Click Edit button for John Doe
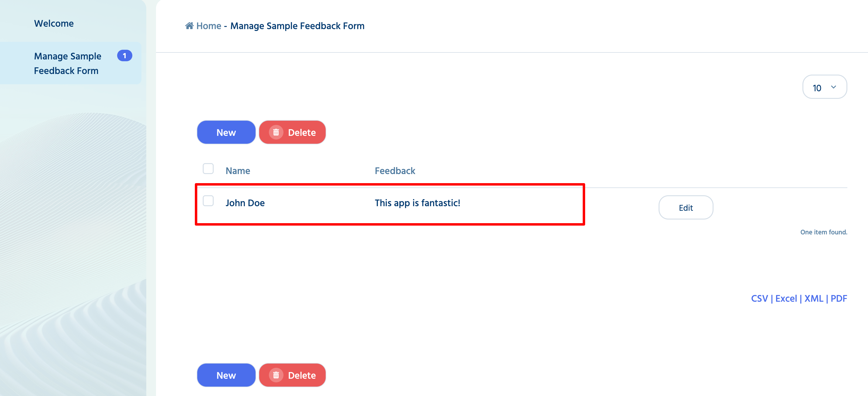Screen dimensions: 868x396 [x=686, y=207]
